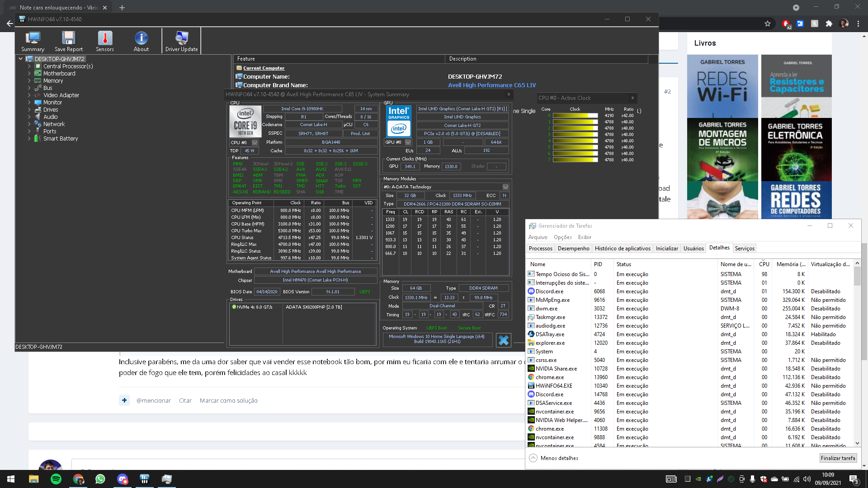Select the Smart Battery tree item
Image resolution: width=868 pixels, height=488 pixels.
pos(61,138)
